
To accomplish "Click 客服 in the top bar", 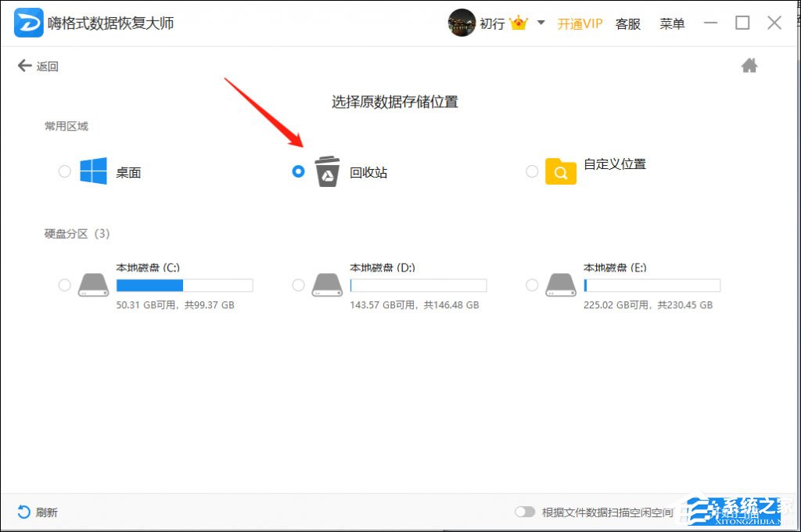I will point(627,23).
